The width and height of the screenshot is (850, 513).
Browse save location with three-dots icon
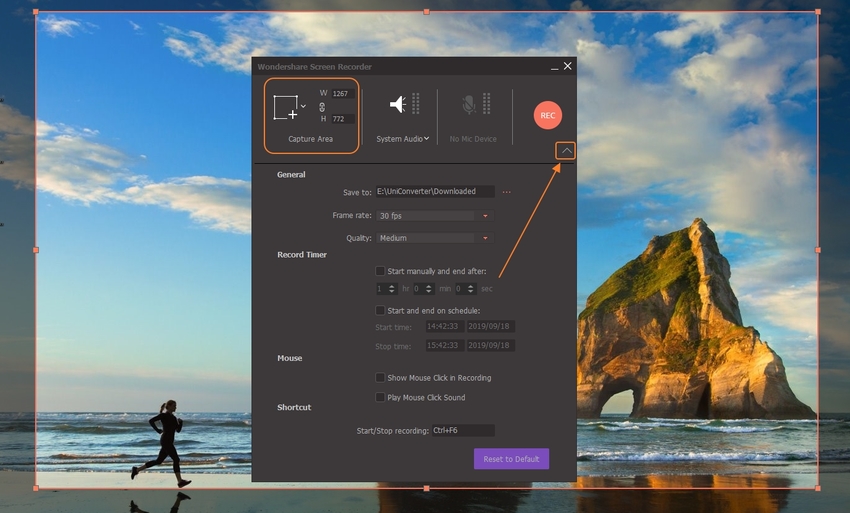(507, 192)
